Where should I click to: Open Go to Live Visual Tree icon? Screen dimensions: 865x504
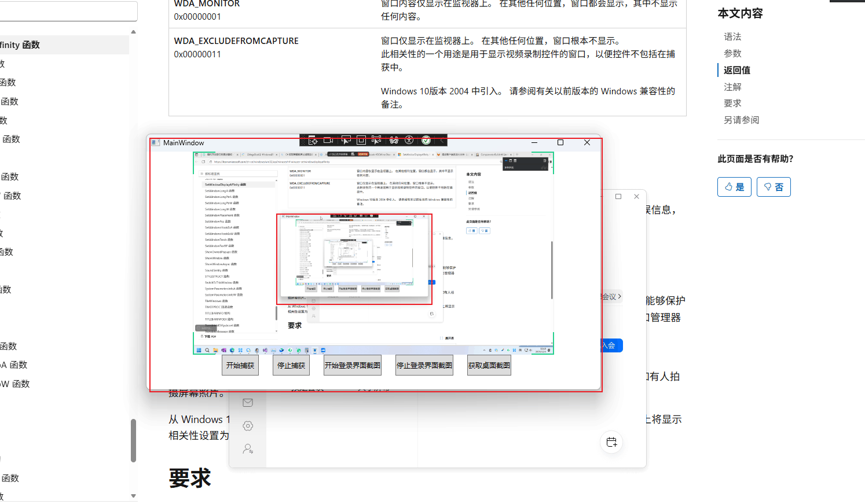coord(313,141)
